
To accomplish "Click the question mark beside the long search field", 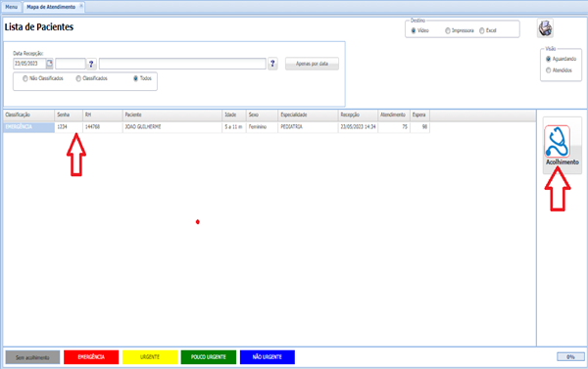I will point(272,64).
